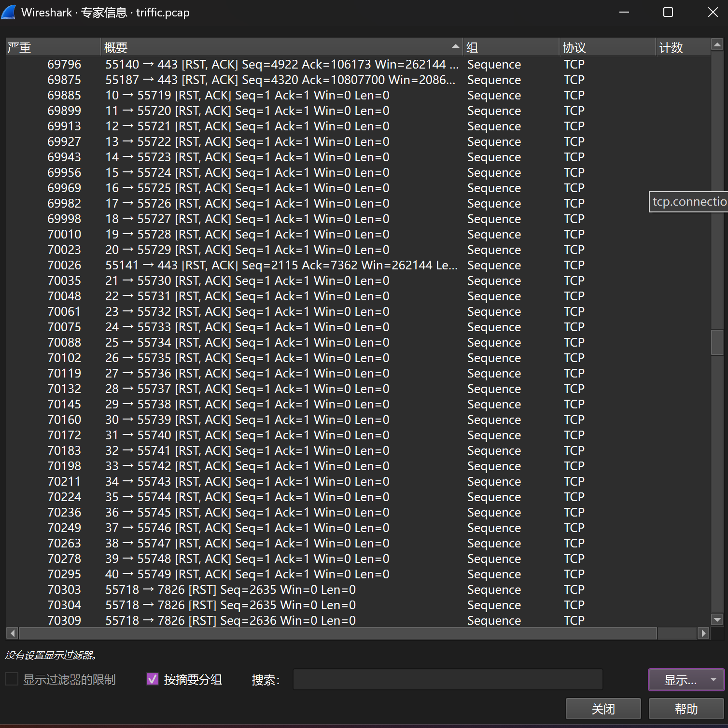
Task: Click Sequence group cell in row 70061
Action: tap(494, 311)
